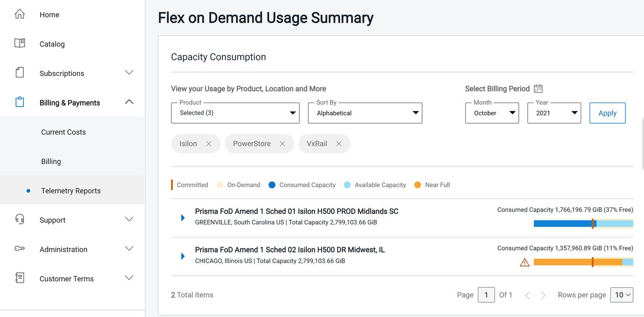Click 'Consumed Capacity 1,357,960.89 GiB (11% Free)' text

point(565,248)
